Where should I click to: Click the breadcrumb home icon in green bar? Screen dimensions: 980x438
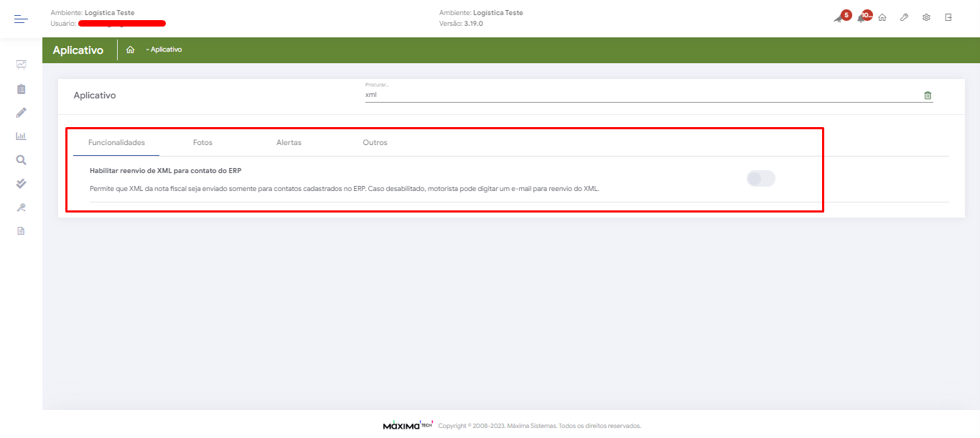tap(130, 50)
